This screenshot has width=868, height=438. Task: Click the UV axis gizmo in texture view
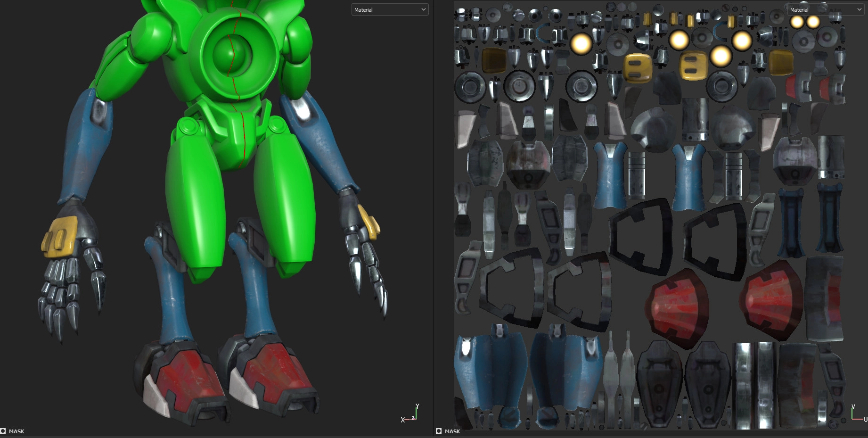[858, 414]
